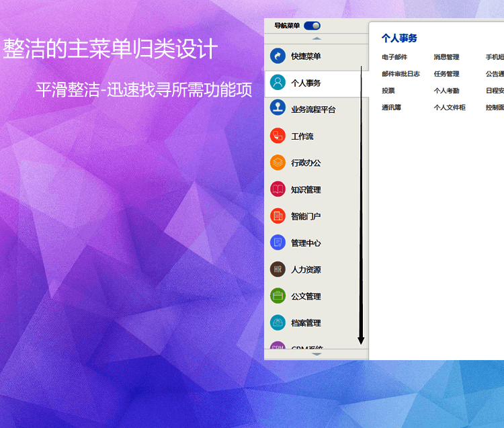504x428 pixels.
Task: Click the 知识管理 book icon
Action: pyautogui.click(x=278, y=189)
